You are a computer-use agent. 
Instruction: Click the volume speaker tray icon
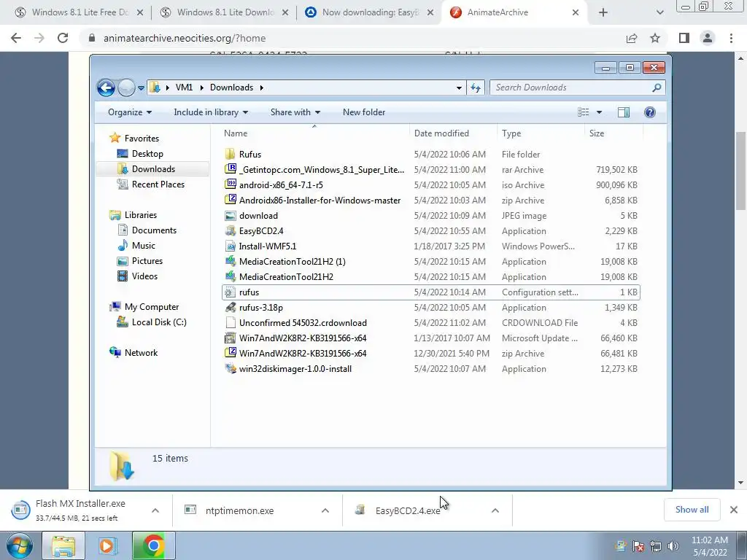coord(673,546)
